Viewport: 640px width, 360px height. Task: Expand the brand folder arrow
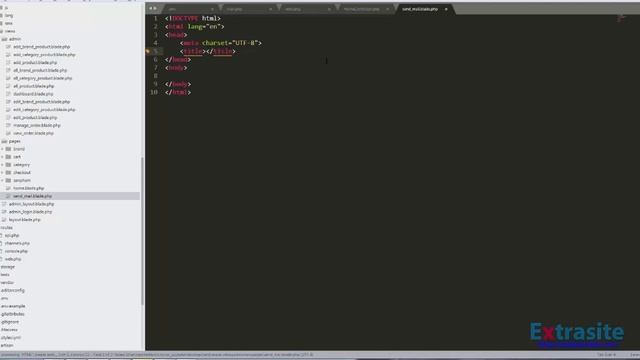coord(2,149)
